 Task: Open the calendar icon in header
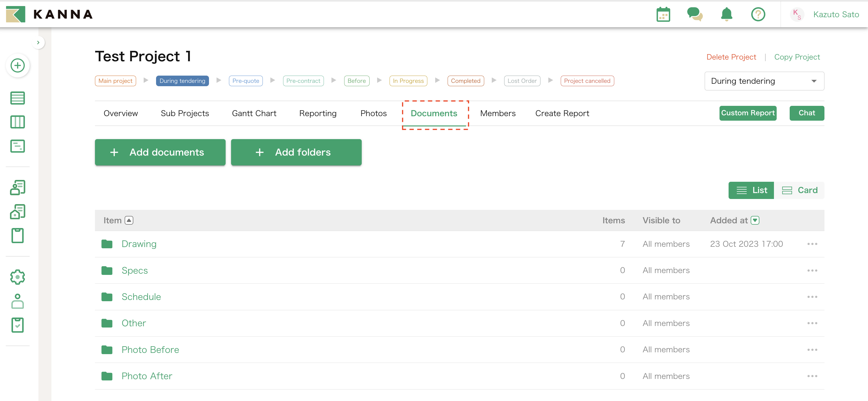pos(663,15)
